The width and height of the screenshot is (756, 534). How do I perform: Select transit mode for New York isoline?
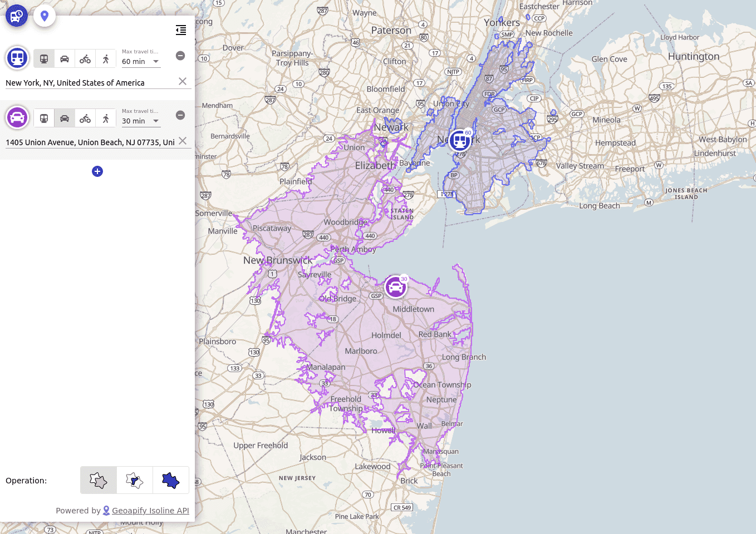[44, 58]
